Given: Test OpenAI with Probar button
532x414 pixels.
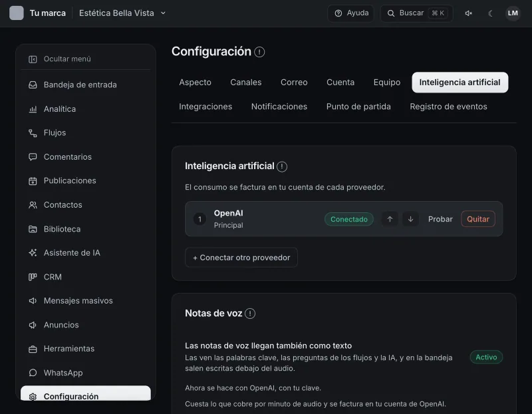Looking at the screenshot, I should tap(440, 219).
